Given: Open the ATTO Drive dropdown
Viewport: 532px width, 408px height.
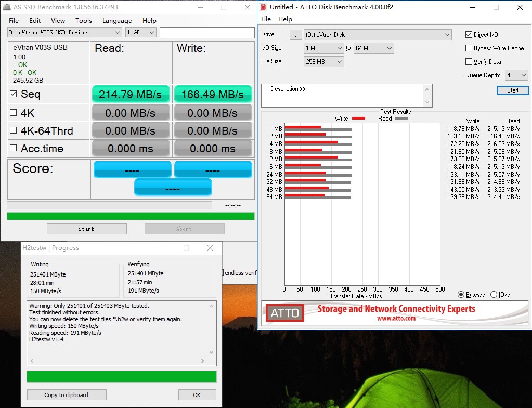Looking at the screenshot, I should tap(378, 35).
